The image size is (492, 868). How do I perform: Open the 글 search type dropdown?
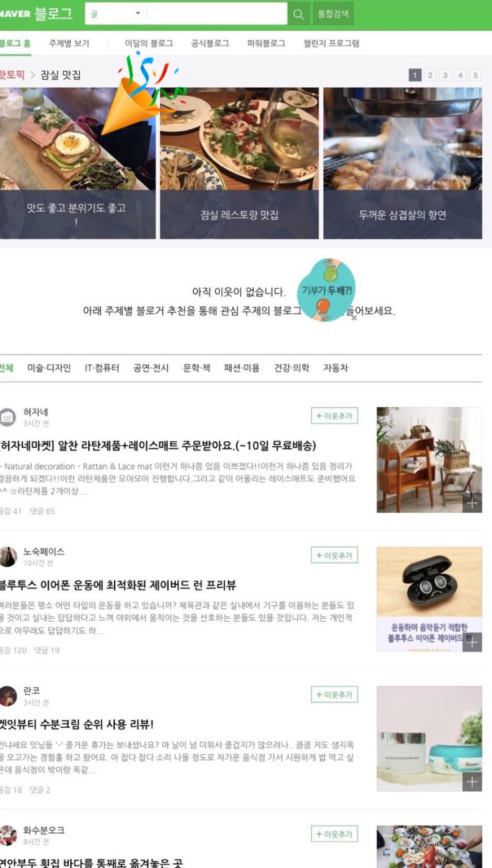[x=116, y=14]
